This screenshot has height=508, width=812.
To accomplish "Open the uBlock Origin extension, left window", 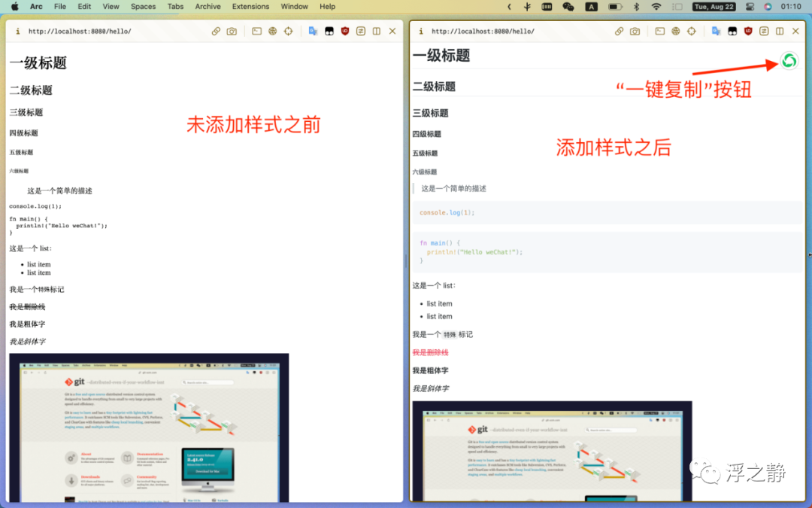I will click(x=345, y=31).
